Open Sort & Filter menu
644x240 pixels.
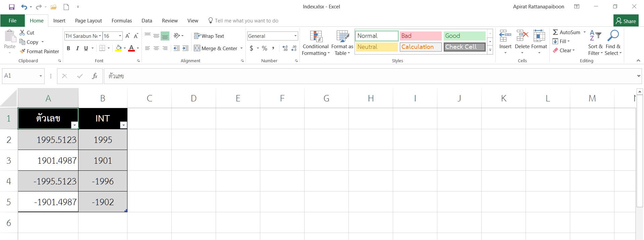tap(595, 43)
